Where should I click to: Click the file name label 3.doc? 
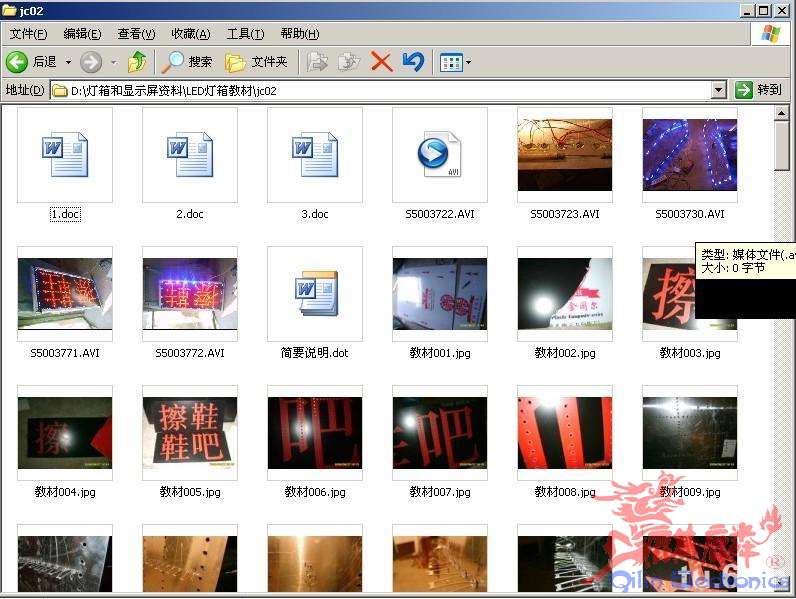[x=315, y=214]
